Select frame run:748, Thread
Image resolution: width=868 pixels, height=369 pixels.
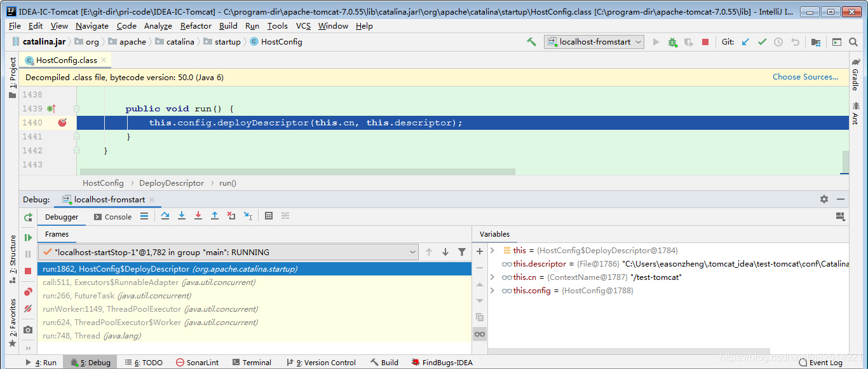click(254, 336)
